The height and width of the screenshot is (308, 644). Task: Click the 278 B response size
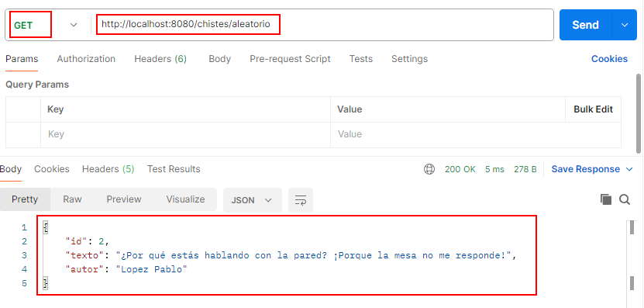(x=525, y=169)
